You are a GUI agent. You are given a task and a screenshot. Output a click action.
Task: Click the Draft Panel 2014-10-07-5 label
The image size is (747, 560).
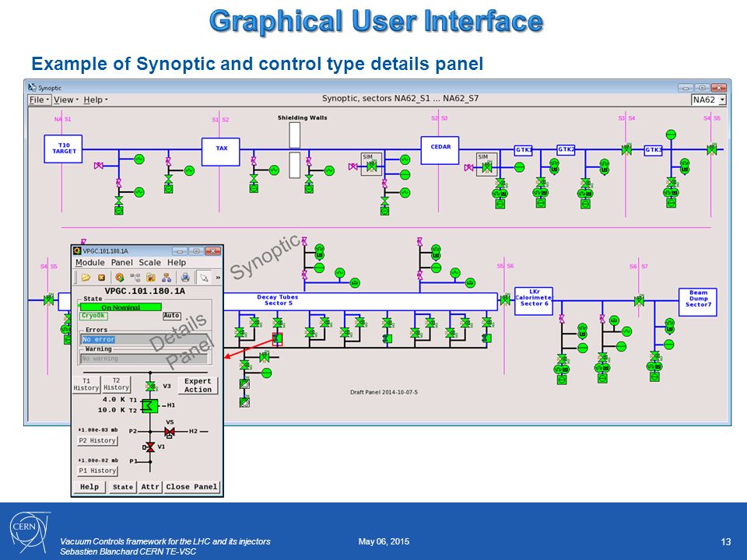pyautogui.click(x=384, y=392)
